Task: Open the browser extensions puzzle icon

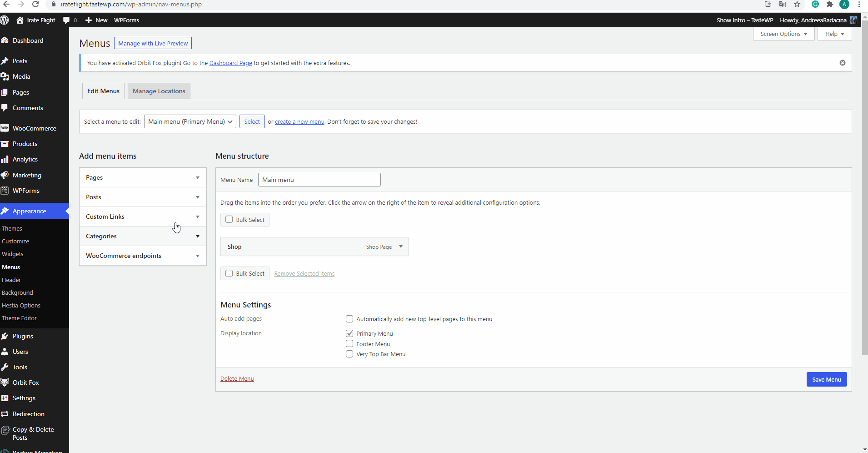Action: (829, 5)
